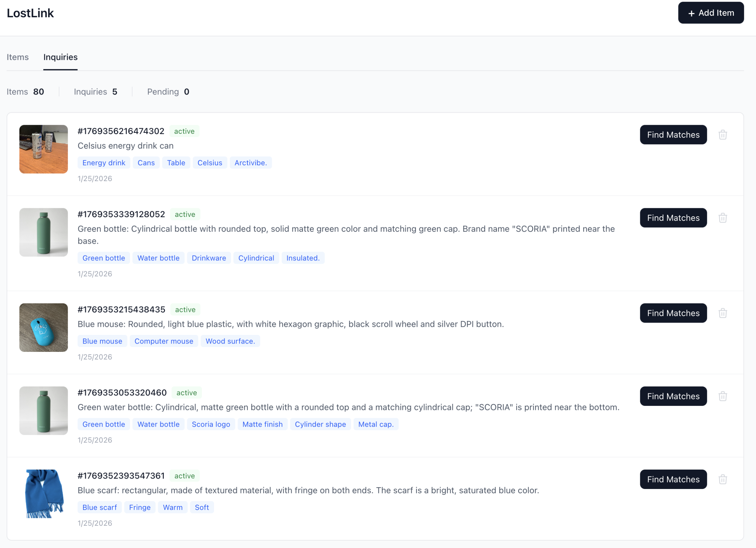
Task: Click the Celsius tag
Action: 210,163
